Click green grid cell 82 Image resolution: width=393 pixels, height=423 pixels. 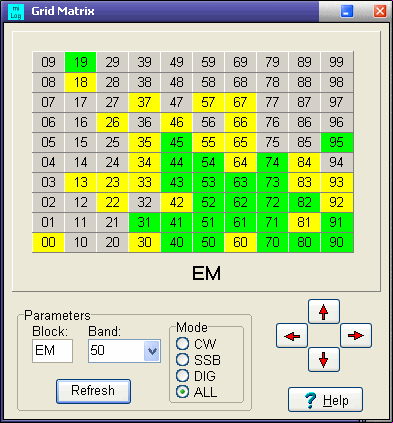pos(304,202)
